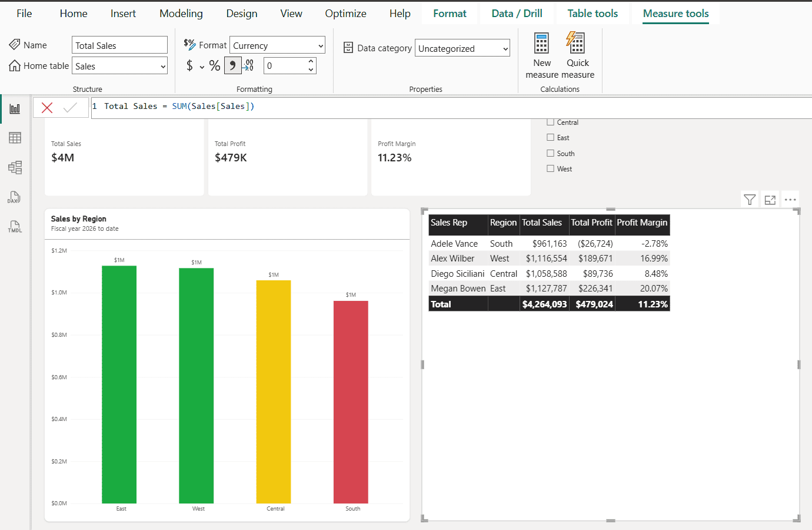The width and height of the screenshot is (812, 530).
Task: Decrease decimal places with down stepper
Action: pyautogui.click(x=311, y=70)
